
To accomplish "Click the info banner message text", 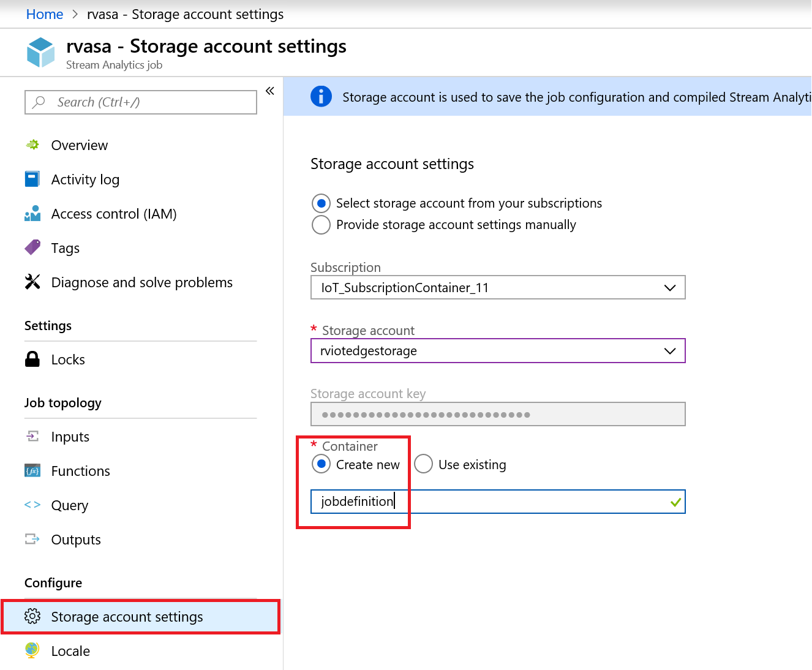I will pyautogui.click(x=577, y=97).
